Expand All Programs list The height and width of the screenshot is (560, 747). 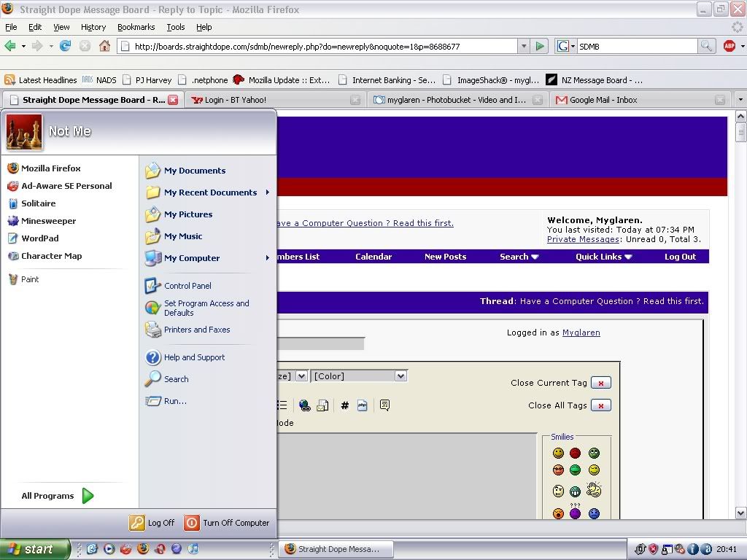[57, 496]
